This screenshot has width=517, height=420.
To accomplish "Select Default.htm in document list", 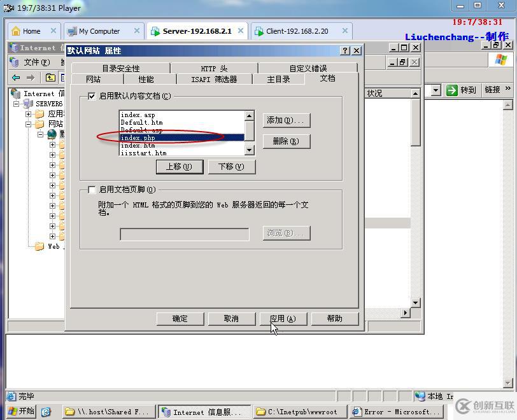I will (182, 122).
